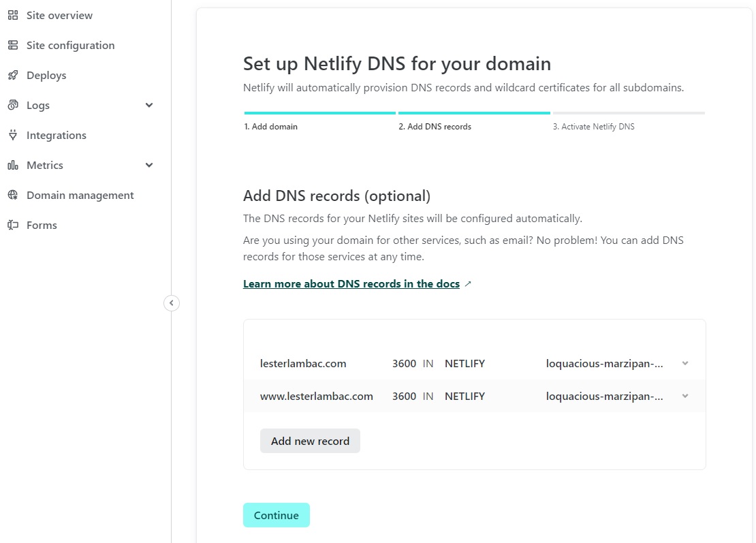Expand the lesterlambac.com record chevron
The image size is (756, 543).
(685, 364)
